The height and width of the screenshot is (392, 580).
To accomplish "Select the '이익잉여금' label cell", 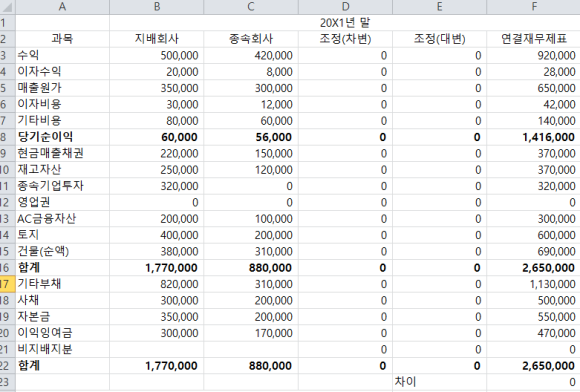I will coord(62,333).
